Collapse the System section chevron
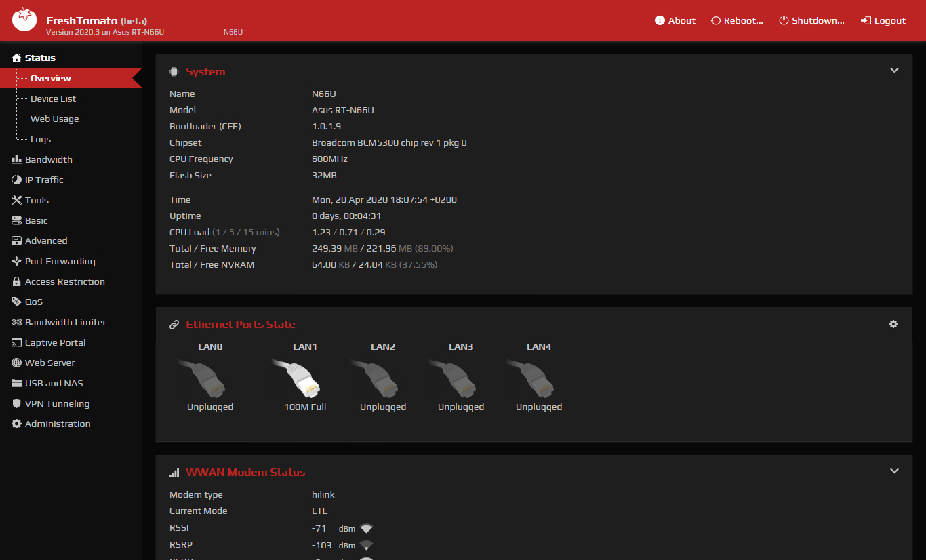This screenshot has height=560, width=926. tap(894, 71)
